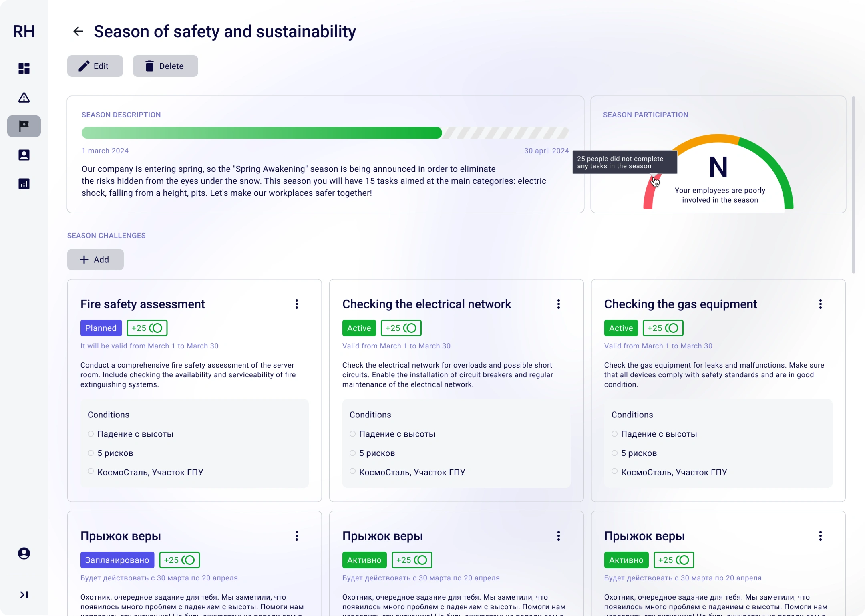Select the flag seasons icon in sidebar

[24, 126]
